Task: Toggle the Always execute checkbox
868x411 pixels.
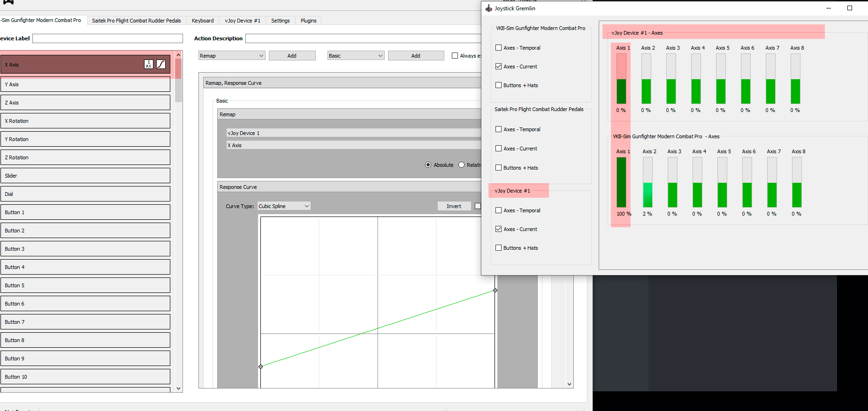Action: coord(455,56)
